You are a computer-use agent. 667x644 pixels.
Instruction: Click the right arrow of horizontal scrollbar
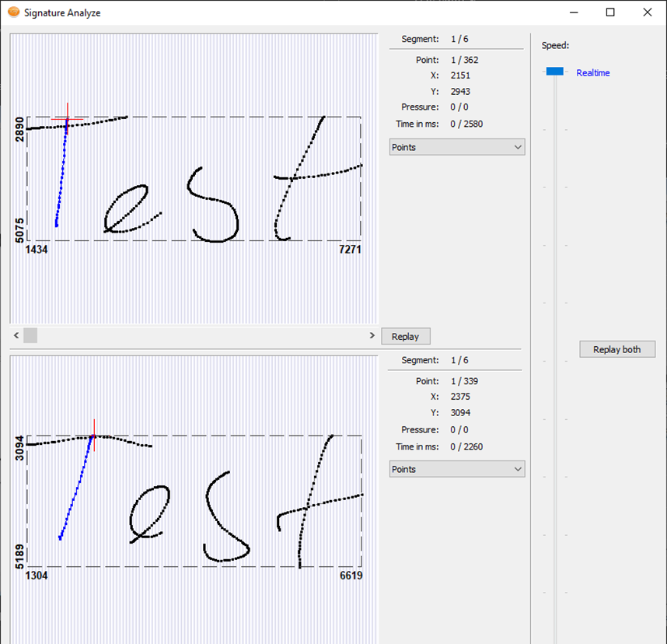(372, 335)
